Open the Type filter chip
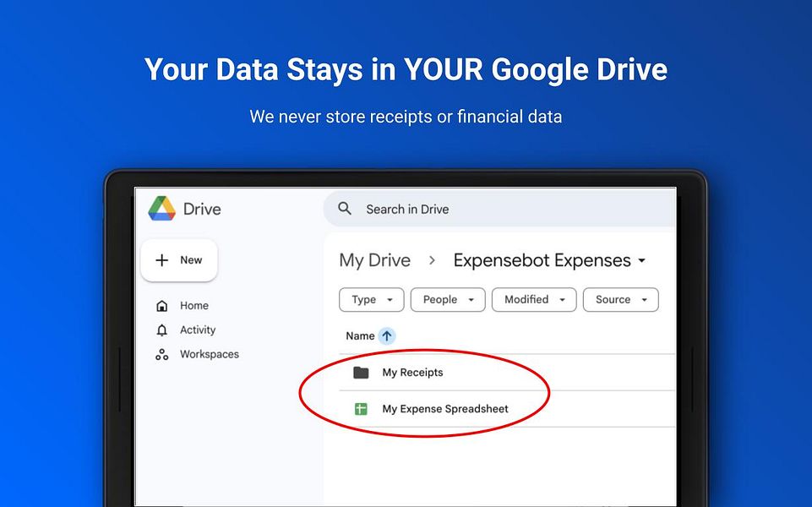This screenshot has width=812, height=507. pyautogui.click(x=371, y=299)
